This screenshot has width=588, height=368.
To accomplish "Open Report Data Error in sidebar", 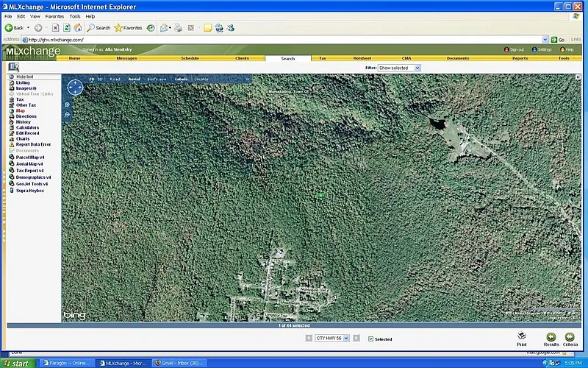I will 33,144.
